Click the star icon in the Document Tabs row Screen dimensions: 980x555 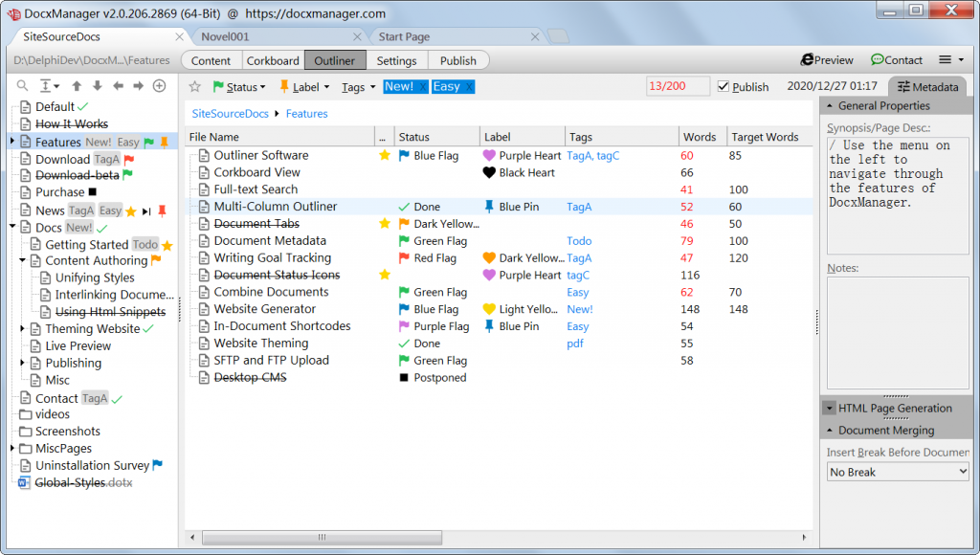[385, 223]
